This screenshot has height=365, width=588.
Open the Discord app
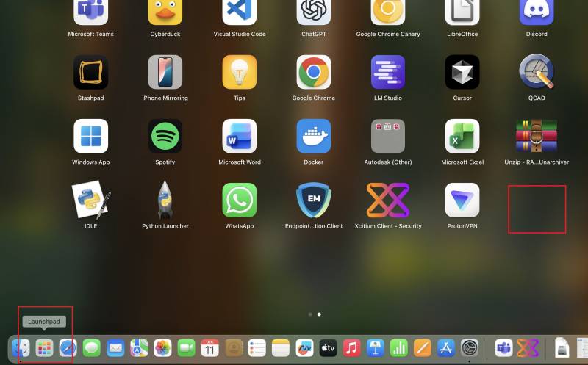coord(537,12)
